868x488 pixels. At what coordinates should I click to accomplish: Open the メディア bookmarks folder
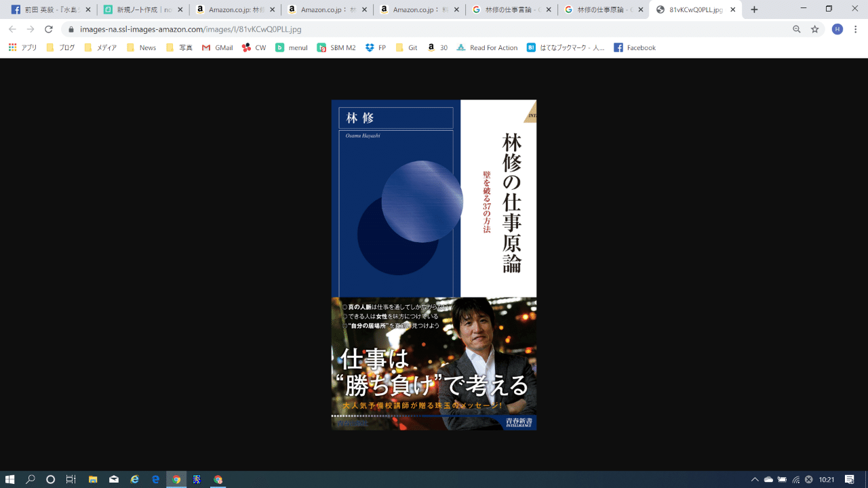pos(100,47)
